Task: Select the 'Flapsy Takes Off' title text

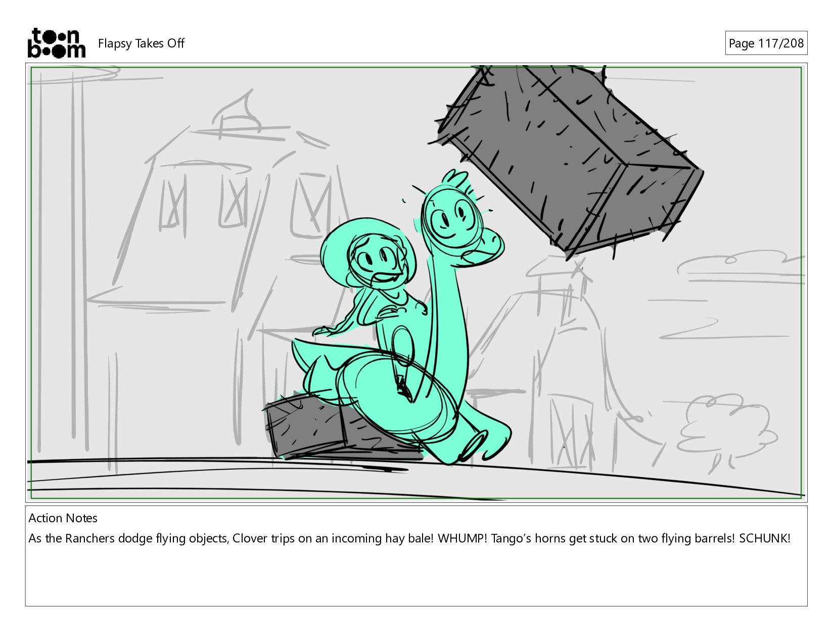Action: [141, 43]
